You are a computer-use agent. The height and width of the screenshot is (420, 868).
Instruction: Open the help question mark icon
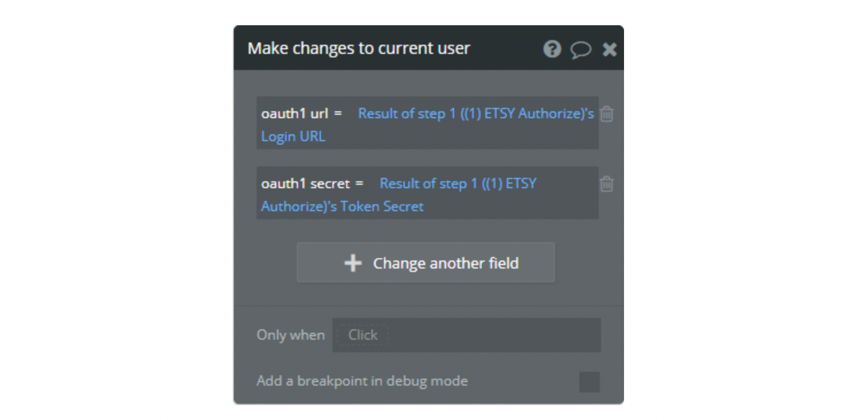(x=552, y=49)
